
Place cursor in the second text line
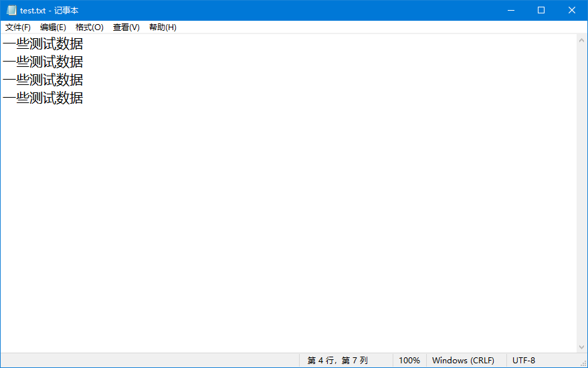[43, 62]
